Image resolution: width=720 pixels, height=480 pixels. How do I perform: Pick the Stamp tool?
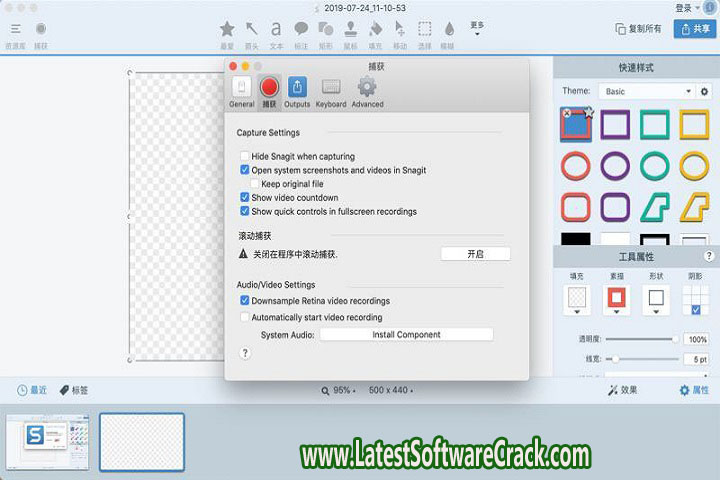coord(350,29)
